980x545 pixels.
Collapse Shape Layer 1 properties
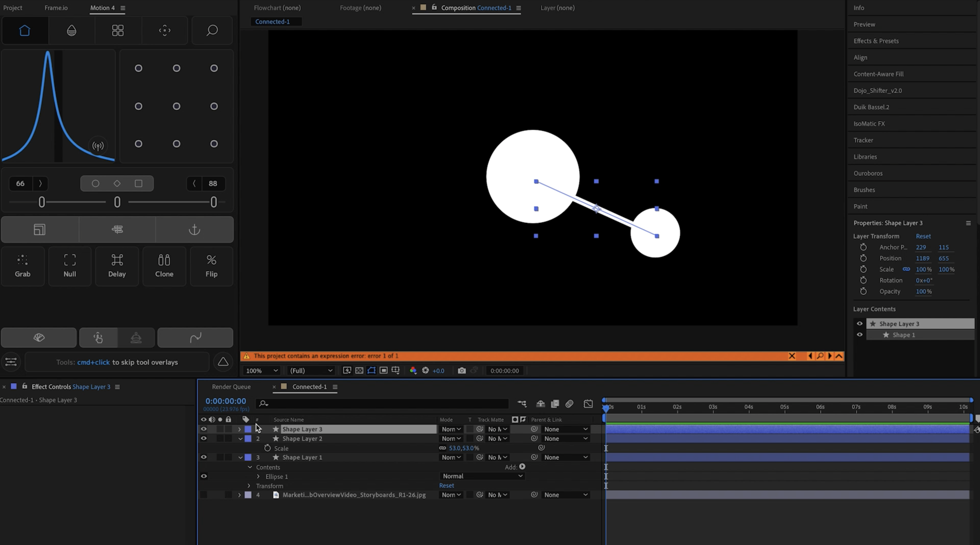pos(240,457)
